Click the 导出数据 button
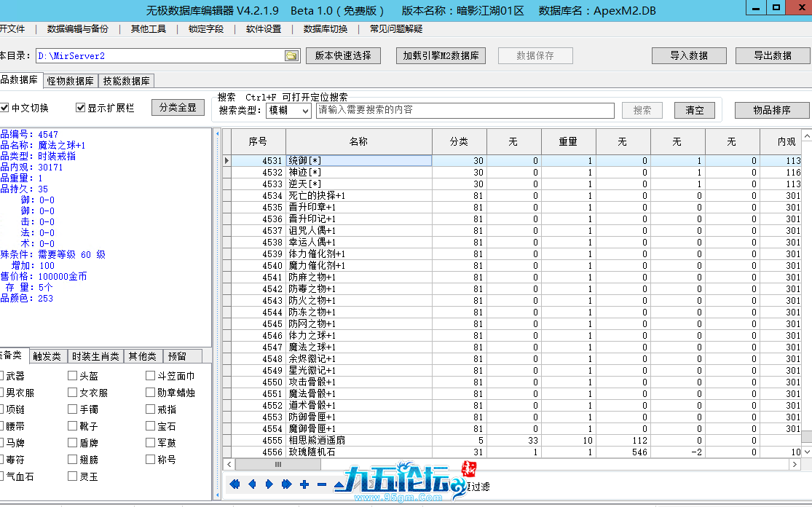 pyautogui.click(x=773, y=55)
